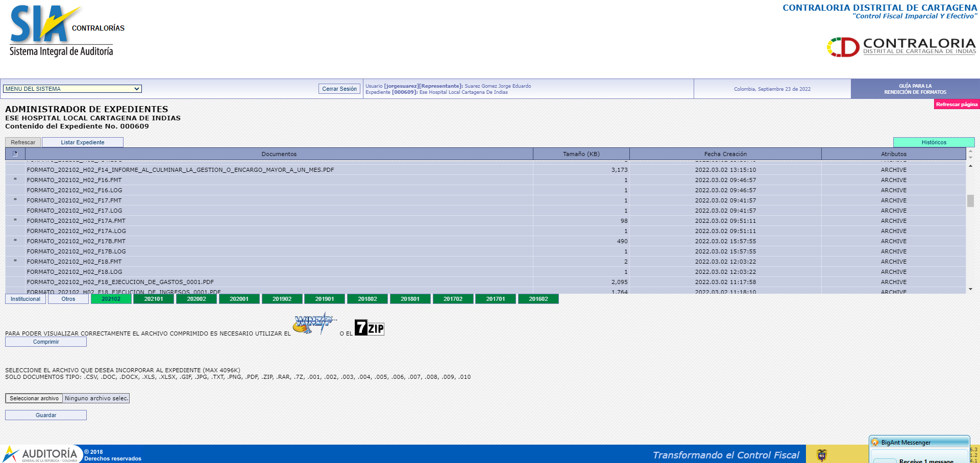980x463 pixels.
Task: Open the Otros tab
Action: (x=68, y=299)
